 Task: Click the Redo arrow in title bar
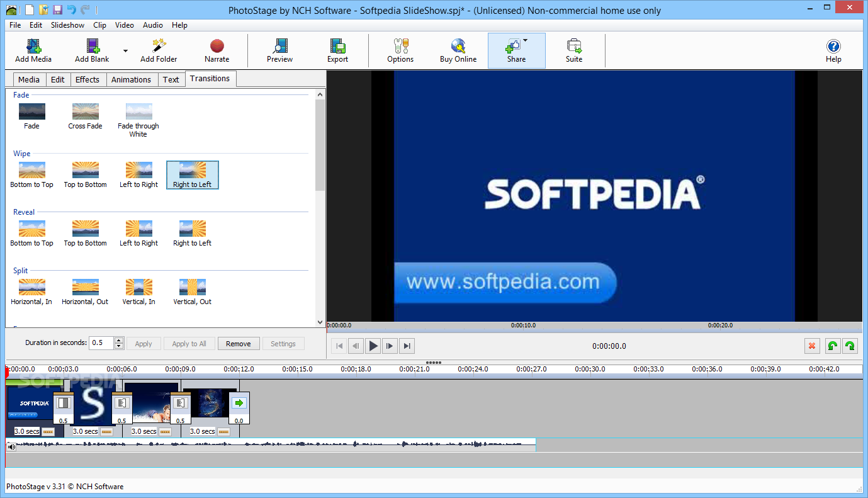85,10
